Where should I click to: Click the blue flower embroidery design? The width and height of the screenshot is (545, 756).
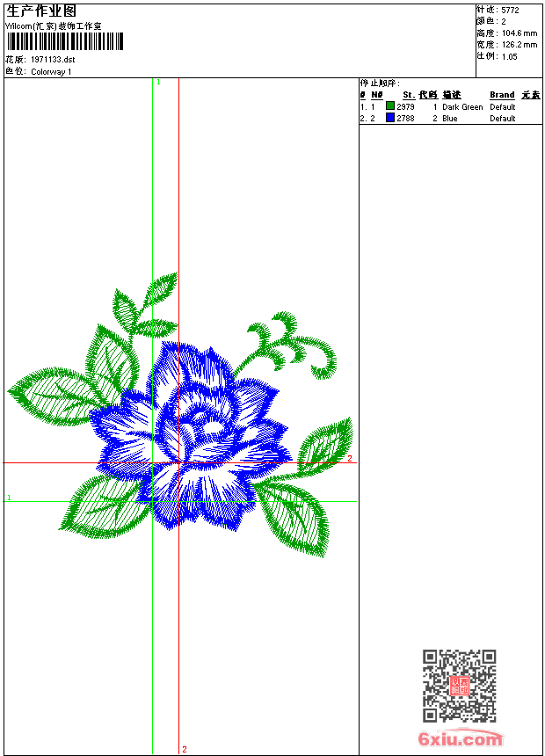coord(191,436)
